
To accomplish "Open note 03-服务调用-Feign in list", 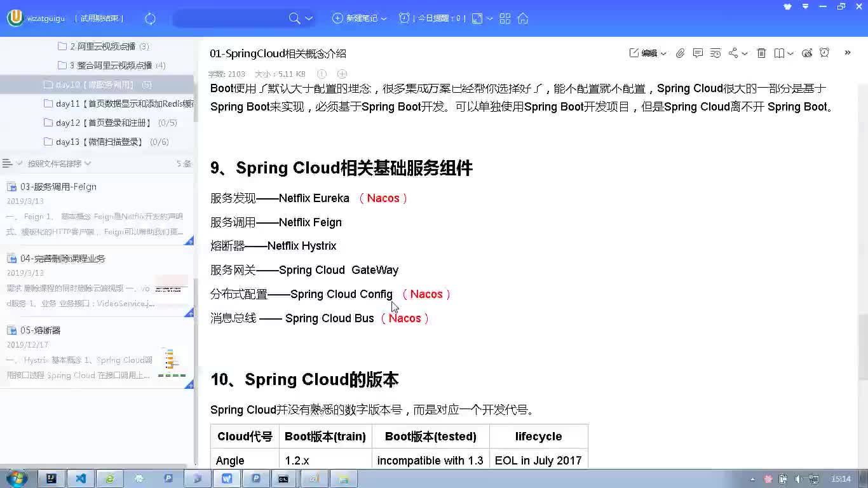I will click(97, 209).
